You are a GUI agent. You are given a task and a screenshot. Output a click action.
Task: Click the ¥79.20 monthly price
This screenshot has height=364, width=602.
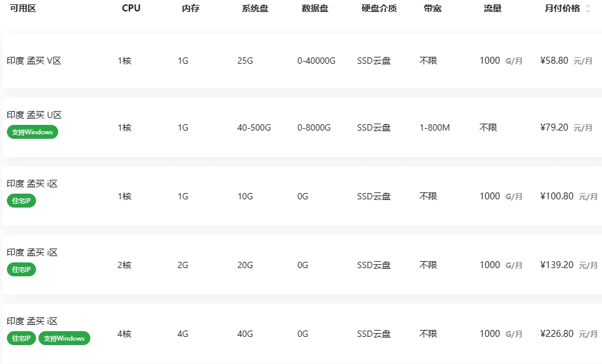(555, 127)
